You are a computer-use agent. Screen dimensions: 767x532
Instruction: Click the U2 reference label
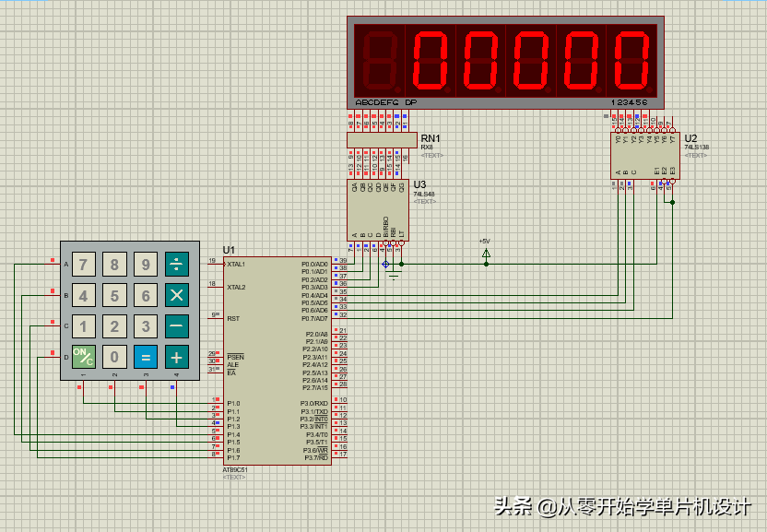pos(690,138)
